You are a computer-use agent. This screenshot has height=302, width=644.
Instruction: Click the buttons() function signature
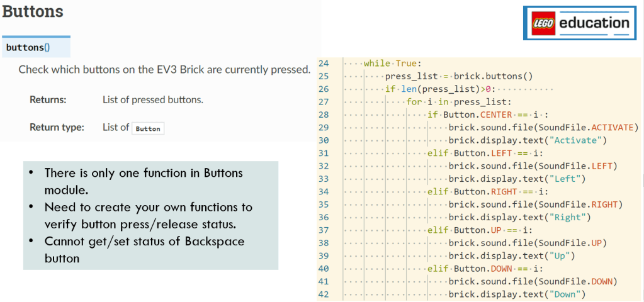[x=28, y=47]
